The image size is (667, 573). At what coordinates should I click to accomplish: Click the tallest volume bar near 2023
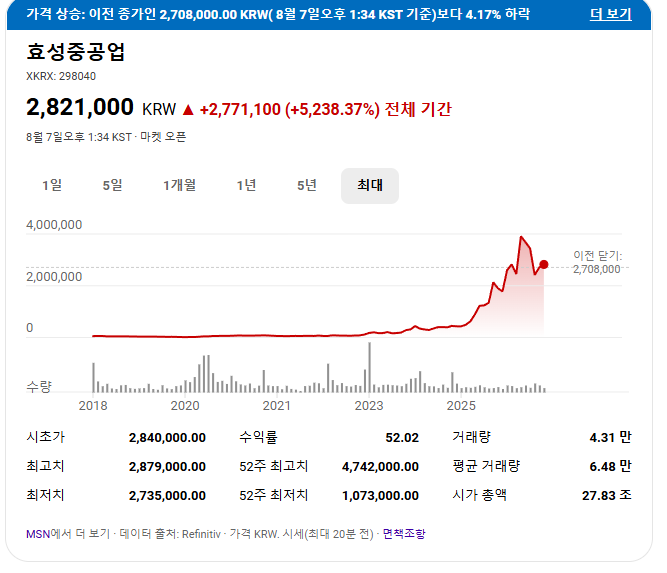tap(370, 368)
